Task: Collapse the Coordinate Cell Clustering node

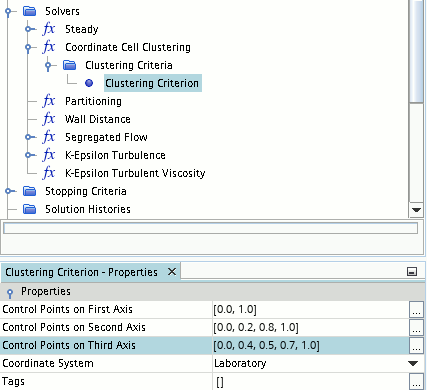Action: (x=28, y=48)
